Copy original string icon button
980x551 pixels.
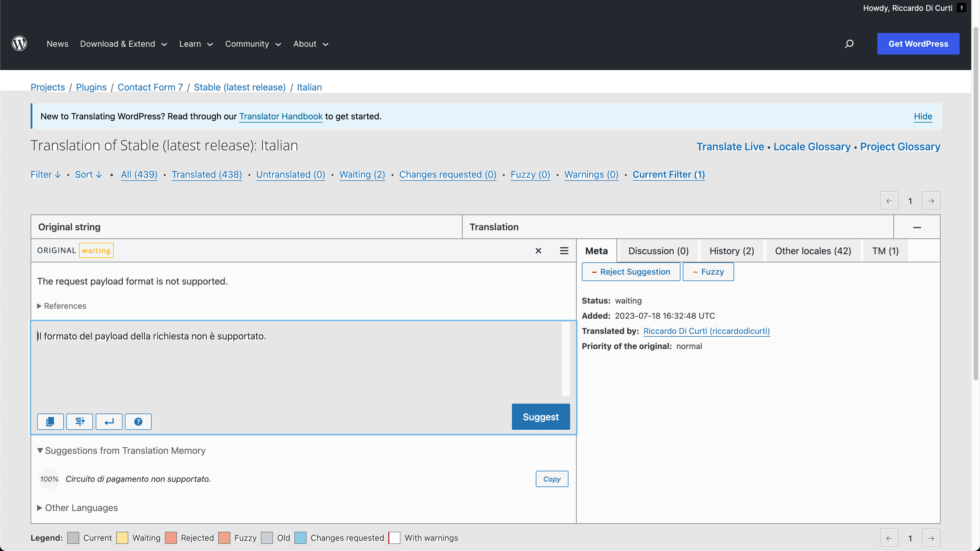click(x=50, y=421)
